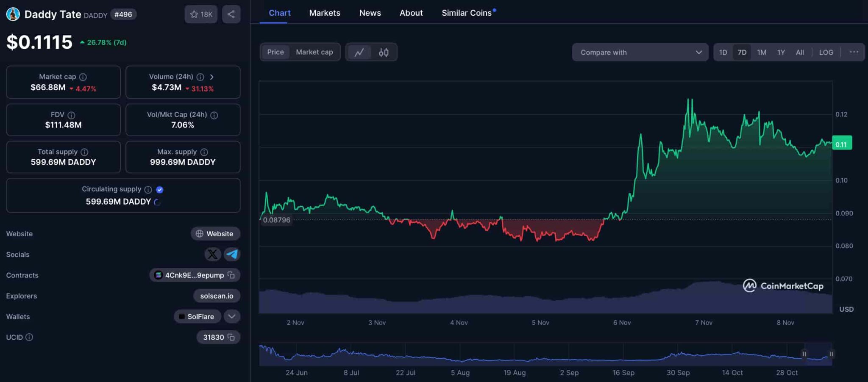
Task: Switch to the Markets tab
Action: click(x=325, y=13)
